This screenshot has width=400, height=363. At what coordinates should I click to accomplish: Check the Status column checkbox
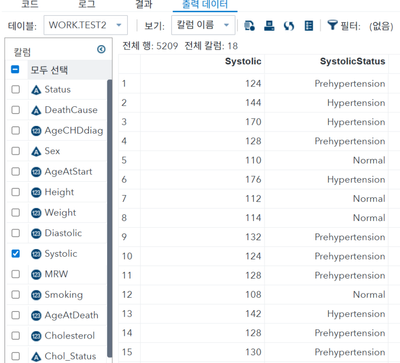click(x=16, y=89)
